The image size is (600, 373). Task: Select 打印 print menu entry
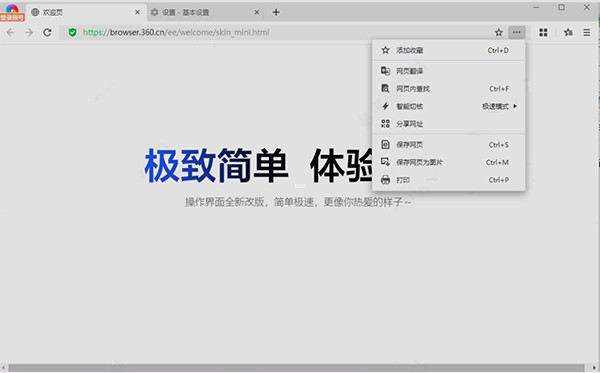pos(448,180)
